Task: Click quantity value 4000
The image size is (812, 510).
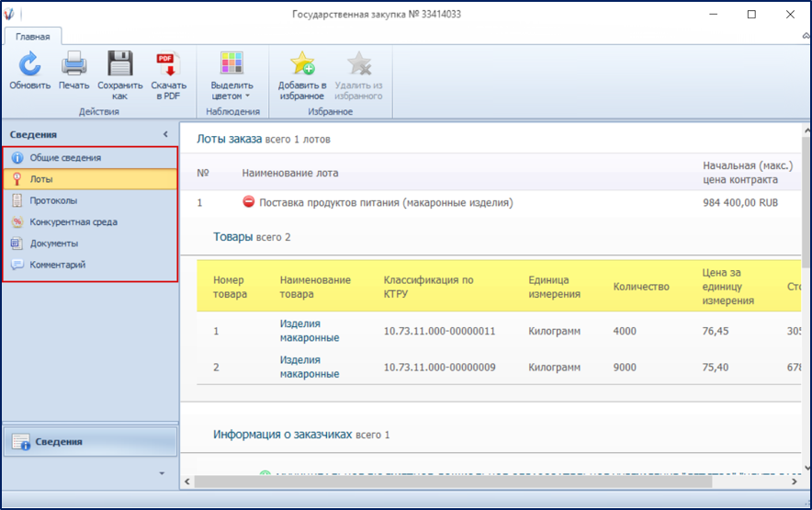Action: [625, 331]
